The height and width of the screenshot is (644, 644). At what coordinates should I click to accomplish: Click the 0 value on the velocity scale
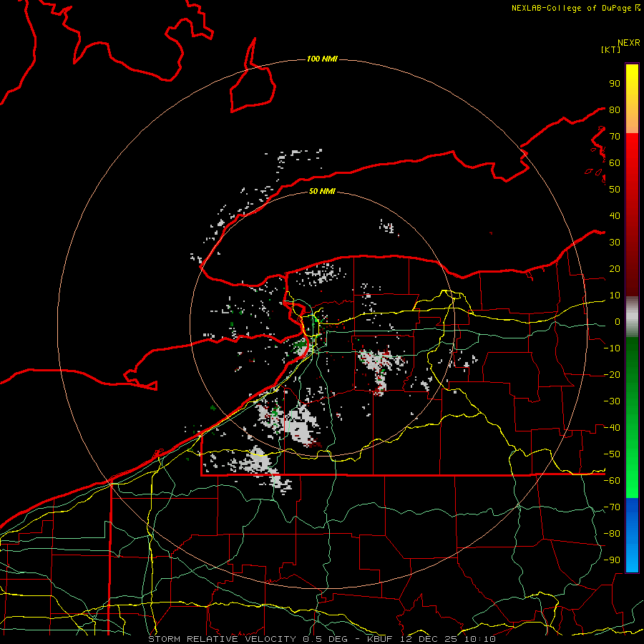click(x=618, y=321)
